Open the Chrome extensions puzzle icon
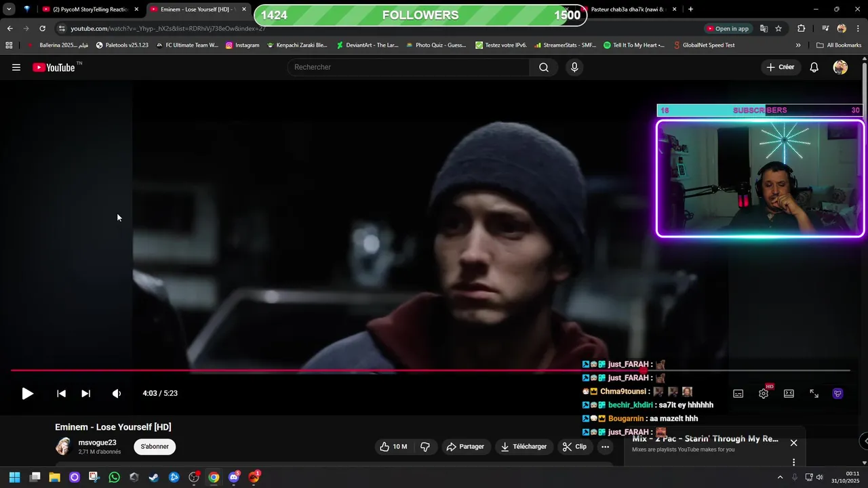The image size is (868, 488). (x=802, y=28)
